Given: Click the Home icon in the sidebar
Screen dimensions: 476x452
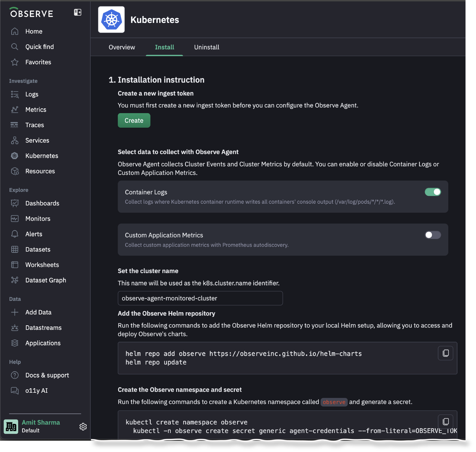Looking at the screenshot, I should 15,31.
